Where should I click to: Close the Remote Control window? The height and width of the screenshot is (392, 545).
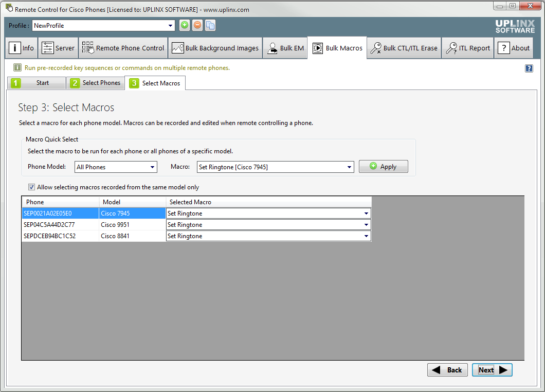531,6
